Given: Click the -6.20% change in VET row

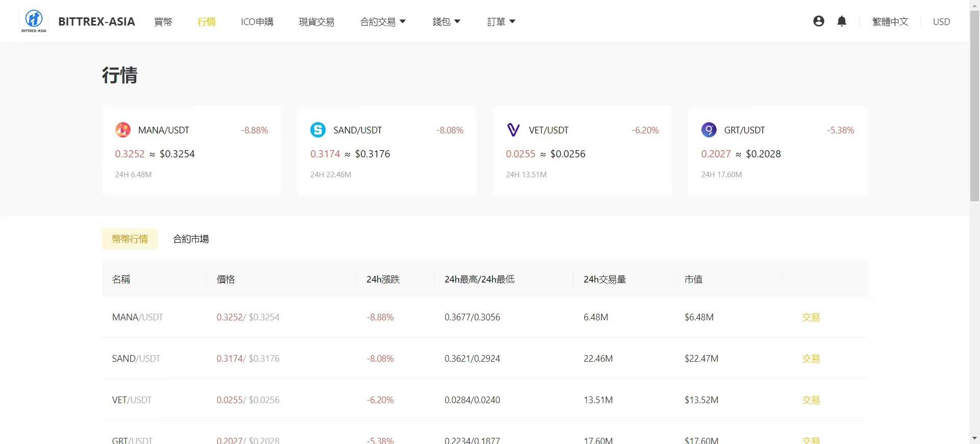Looking at the screenshot, I should tap(380, 400).
